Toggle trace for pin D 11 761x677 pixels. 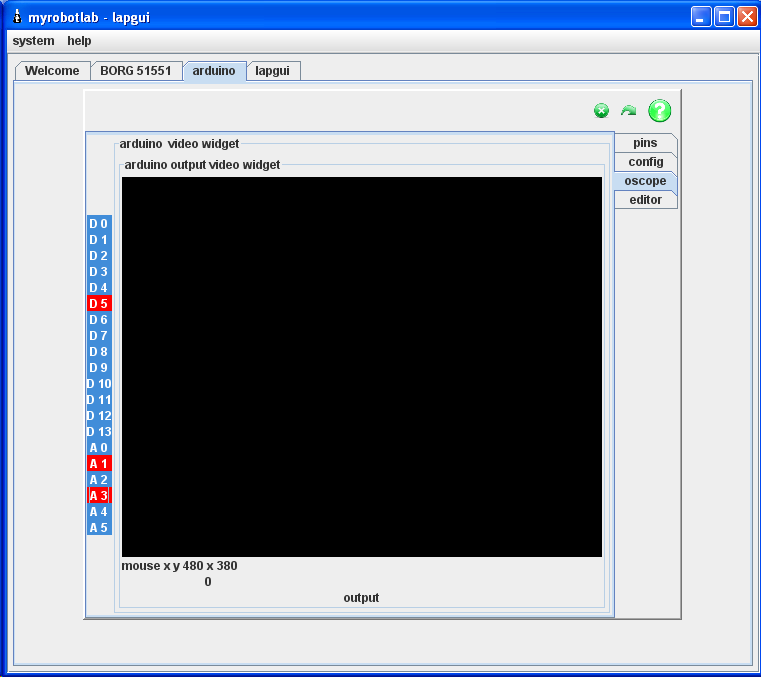(99, 399)
